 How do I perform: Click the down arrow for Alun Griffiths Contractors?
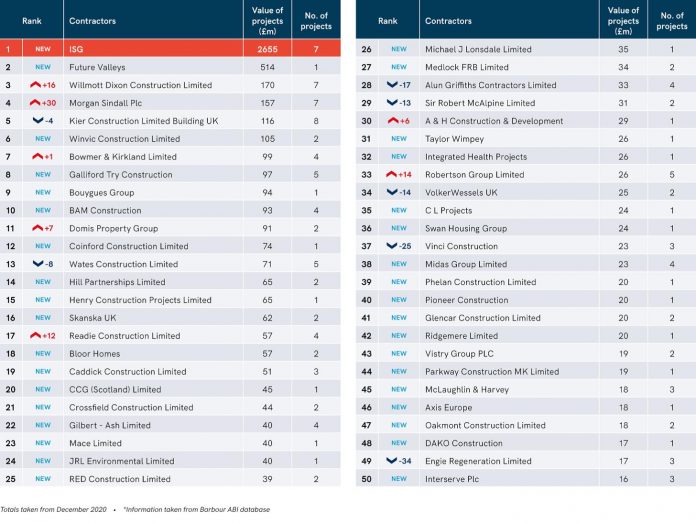(392, 85)
